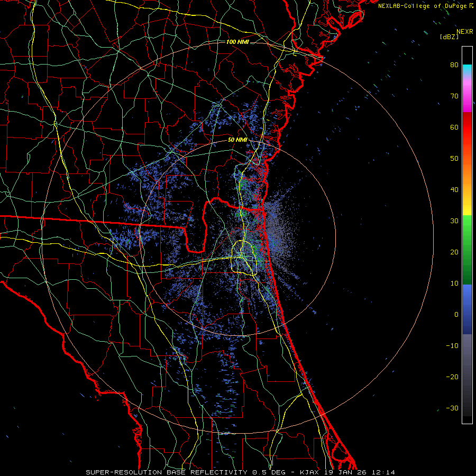This screenshot has height=476, width=476.
Task: Click the magenta segment of color bar
Action: point(467,94)
